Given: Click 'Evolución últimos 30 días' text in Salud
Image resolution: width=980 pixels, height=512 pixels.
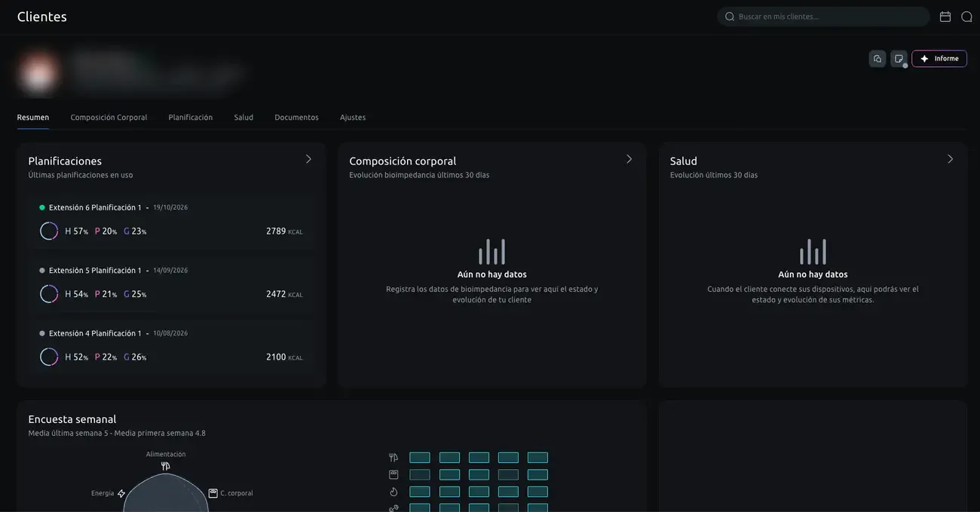Looking at the screenshot, I should pos(714,175).
